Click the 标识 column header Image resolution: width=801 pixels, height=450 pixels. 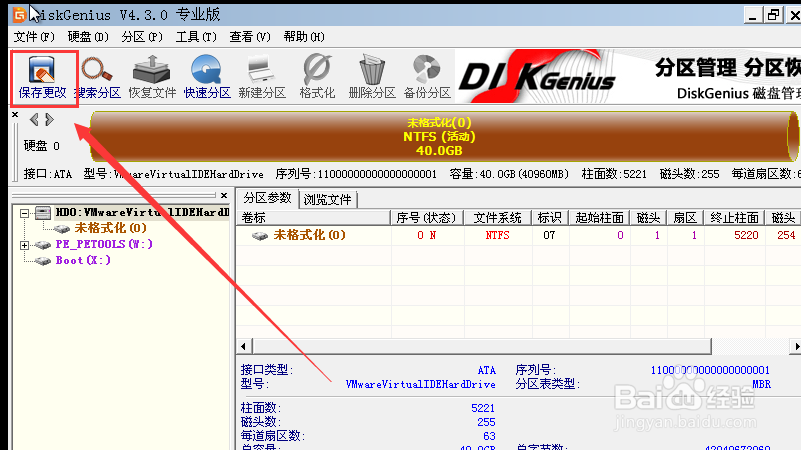[550, 218]
